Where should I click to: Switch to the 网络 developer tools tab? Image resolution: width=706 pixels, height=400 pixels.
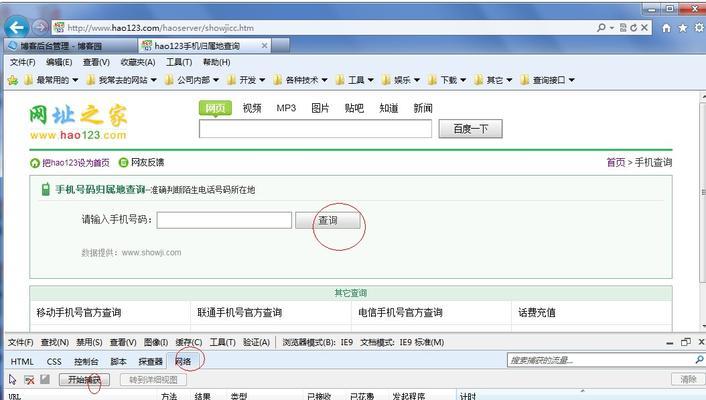[183, 361]
